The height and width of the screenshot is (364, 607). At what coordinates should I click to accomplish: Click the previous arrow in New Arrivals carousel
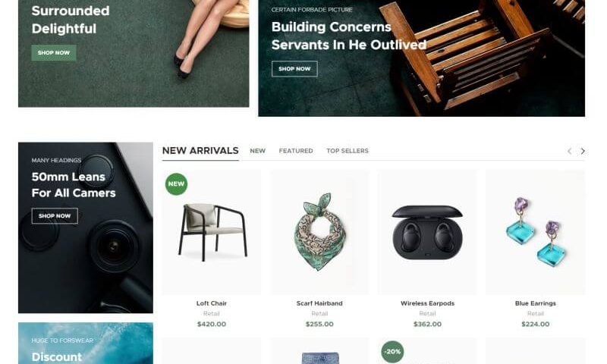coord(570,151)
